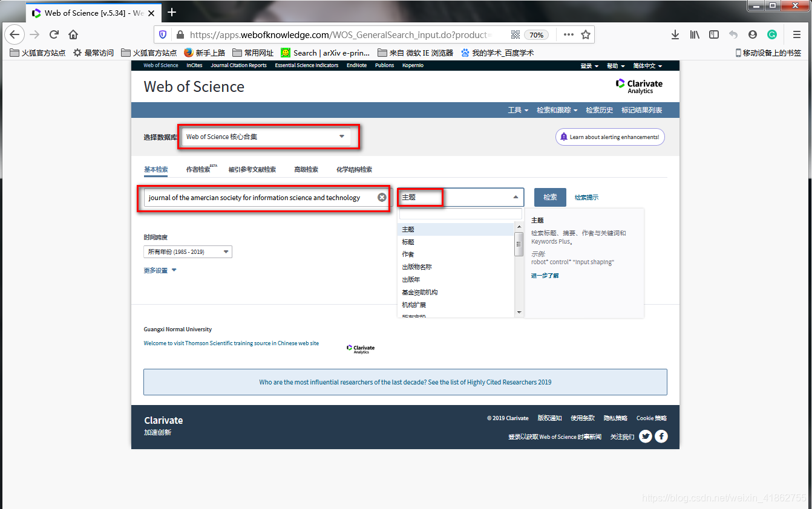Reload the current page
The height and width of the screenshot is (509, 812).
(54, 34)
